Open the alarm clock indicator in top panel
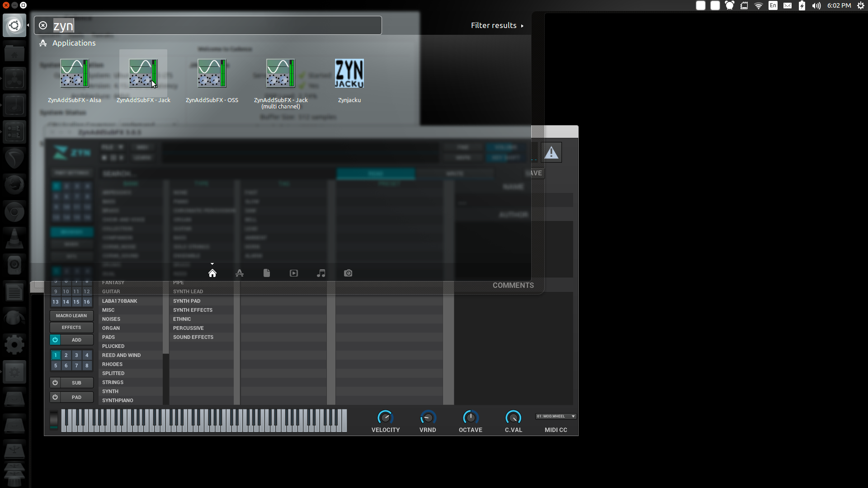Image resolution: width=868 pixels, height=488 pixels. click(x=730, y=5)
